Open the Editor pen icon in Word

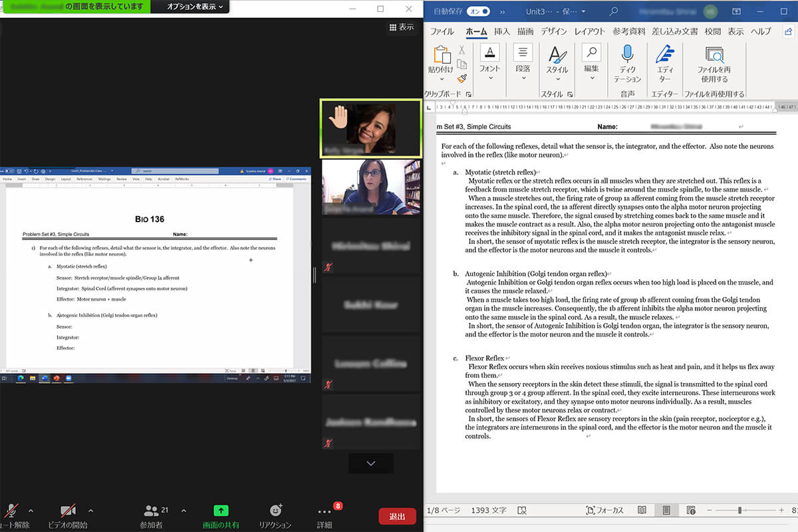[664, 54]
